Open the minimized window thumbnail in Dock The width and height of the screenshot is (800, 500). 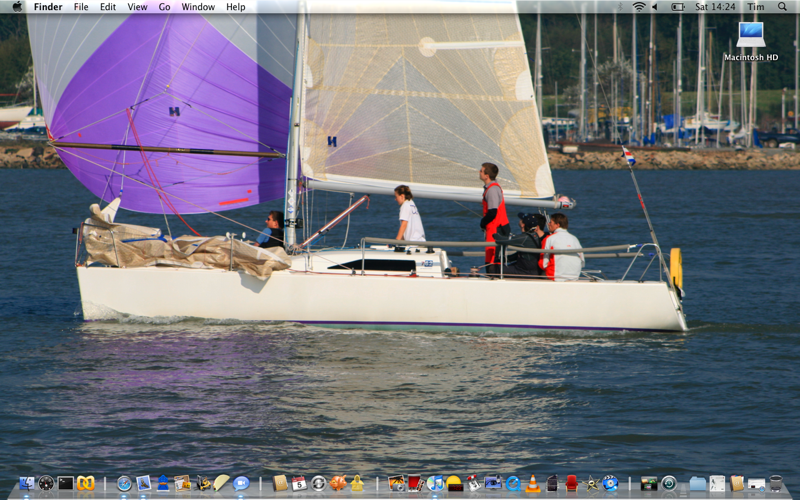coord(756,483)
